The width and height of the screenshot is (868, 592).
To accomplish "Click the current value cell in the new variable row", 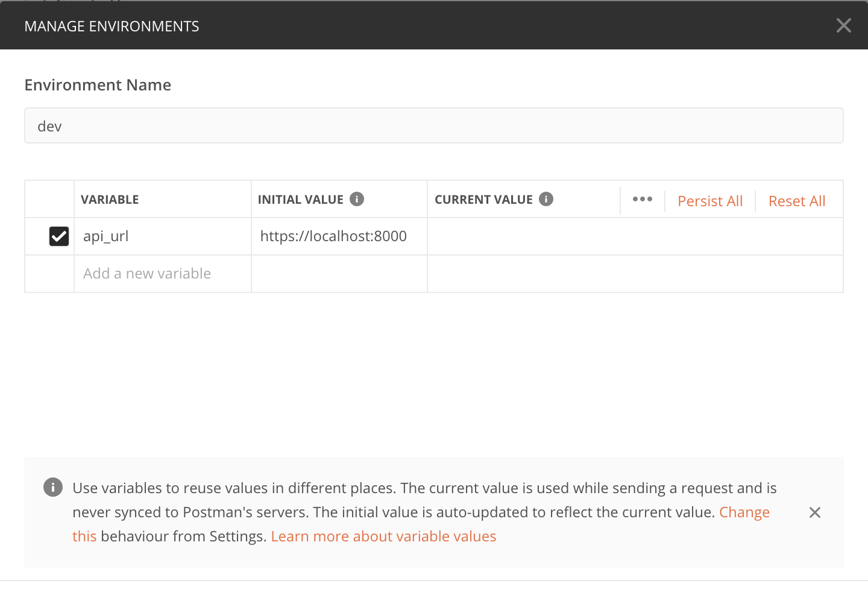I will click(x=634, y=274).
